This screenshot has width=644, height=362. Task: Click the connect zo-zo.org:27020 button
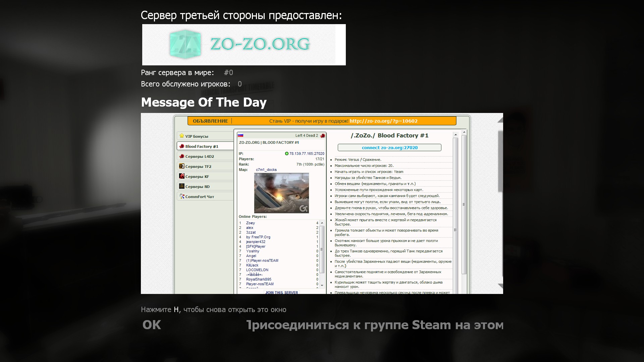click(x=389, y=147)
